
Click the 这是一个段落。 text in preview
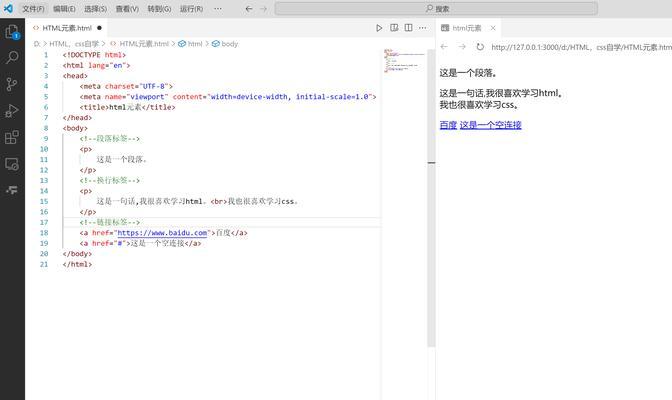(x=468, y=73)
